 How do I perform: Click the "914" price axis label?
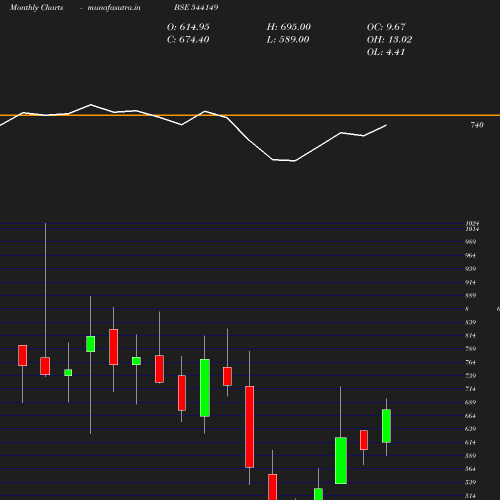(x=470, y=283)
